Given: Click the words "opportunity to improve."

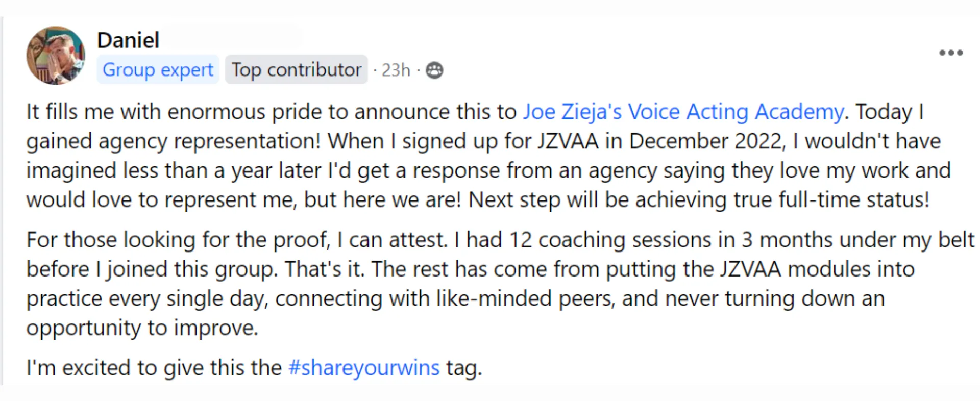Looking at the screenshot, I should pos(142,328).
